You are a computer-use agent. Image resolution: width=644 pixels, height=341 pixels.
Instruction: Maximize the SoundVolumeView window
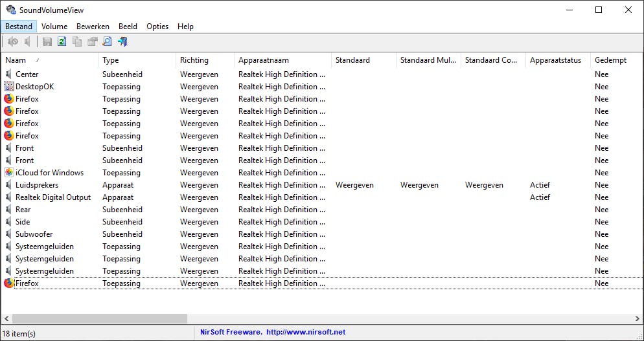[x=599, y=10]
